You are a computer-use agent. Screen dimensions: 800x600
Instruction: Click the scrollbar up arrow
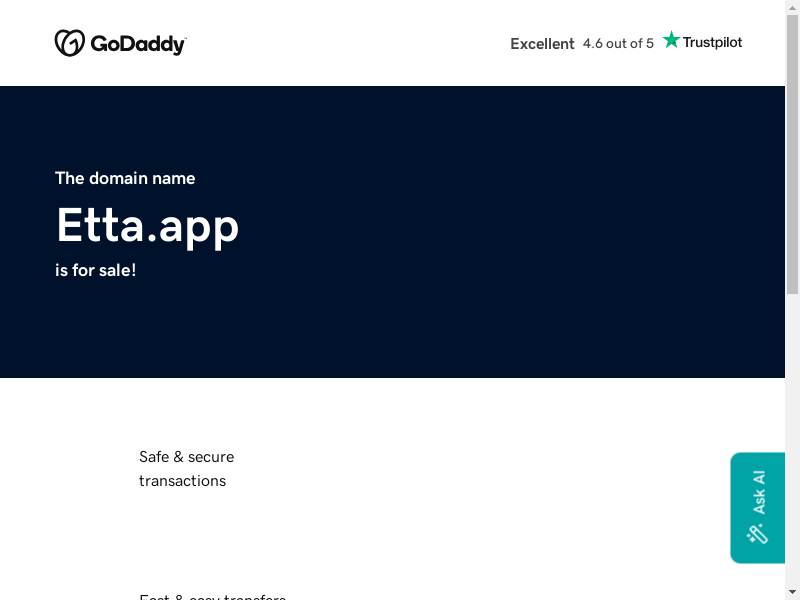[792, 7]
